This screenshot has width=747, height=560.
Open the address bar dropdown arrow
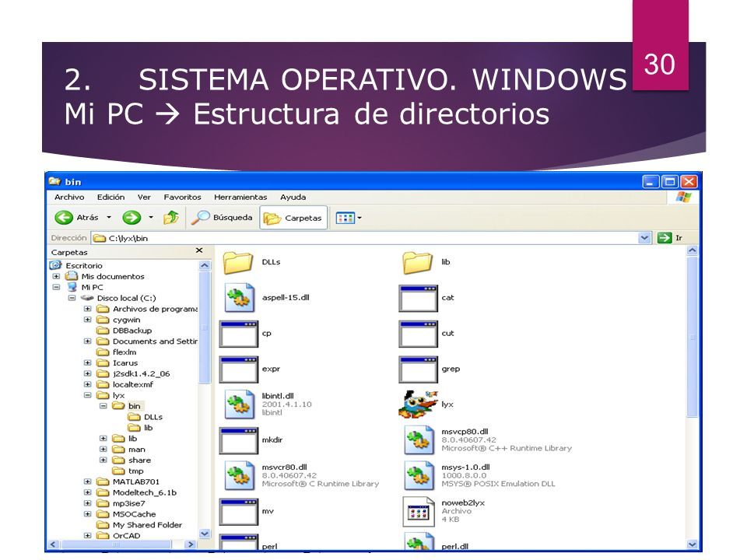[644, 238]
